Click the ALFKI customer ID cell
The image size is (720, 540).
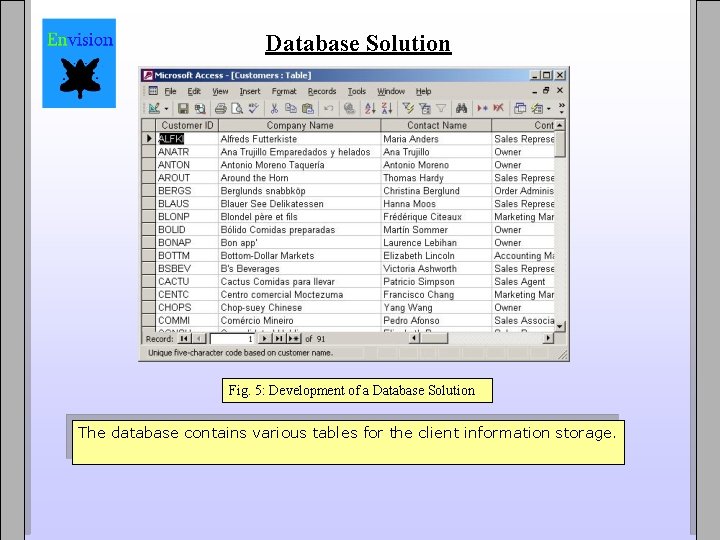pos(187,139)
